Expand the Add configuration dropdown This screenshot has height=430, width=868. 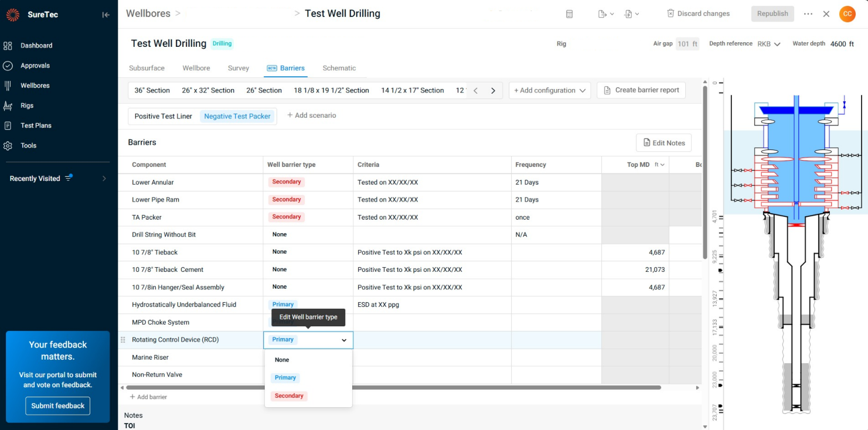tap(550, 90)
